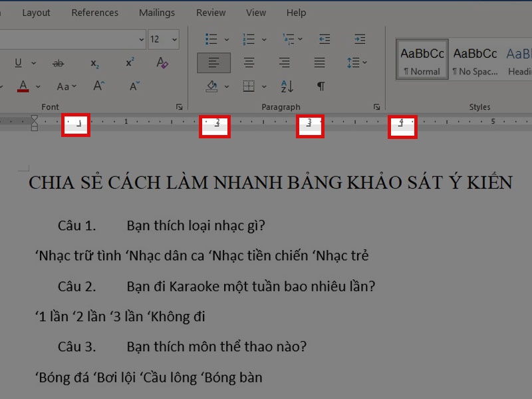Switch to the Review tab
532x399 pixels.
(x=211, y=13)
